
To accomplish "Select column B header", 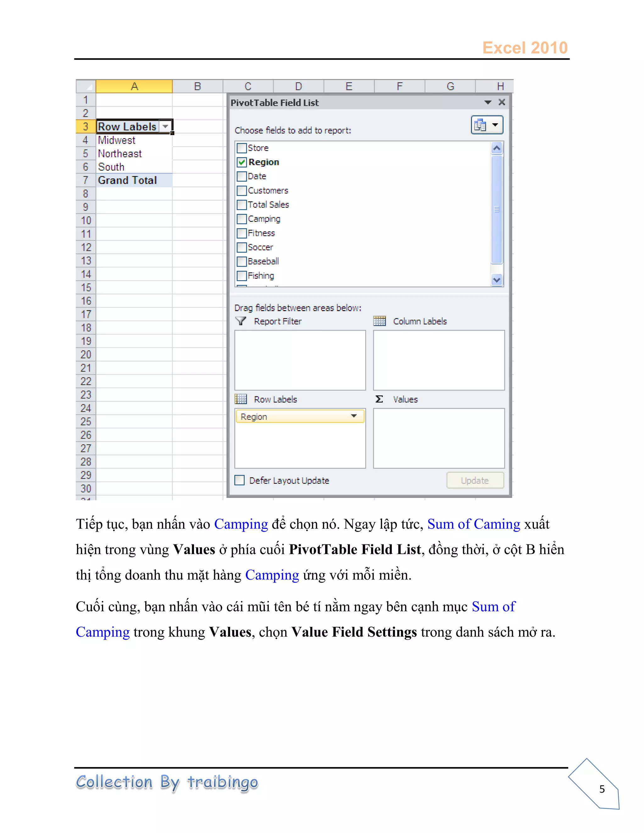I will pyautogui.click(x=197, y=86).
